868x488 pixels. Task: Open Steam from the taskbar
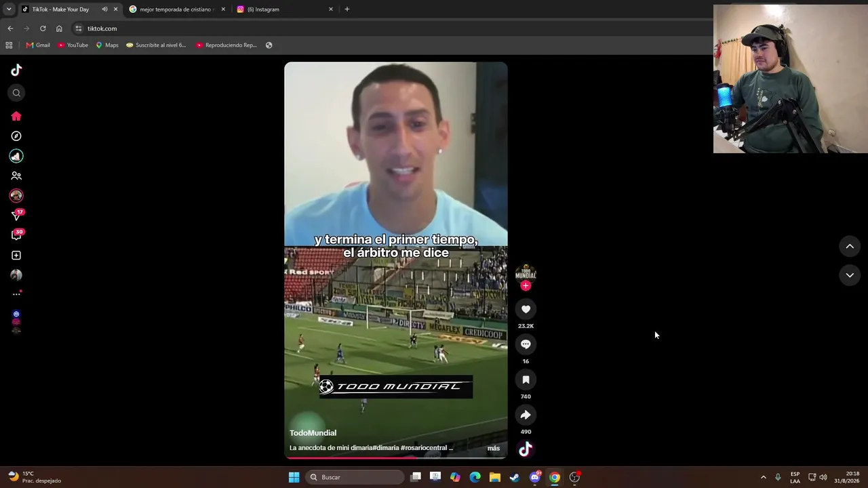515,477
